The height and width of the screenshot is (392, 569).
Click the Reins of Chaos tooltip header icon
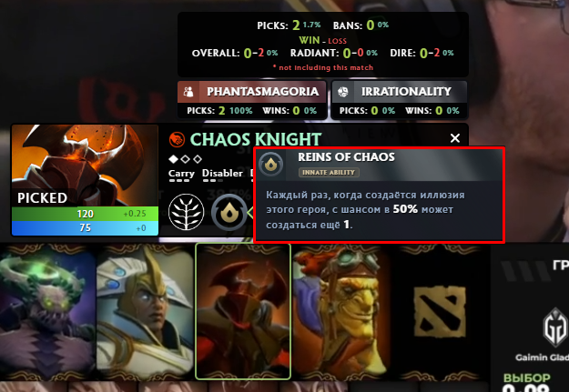click(270, 164)
